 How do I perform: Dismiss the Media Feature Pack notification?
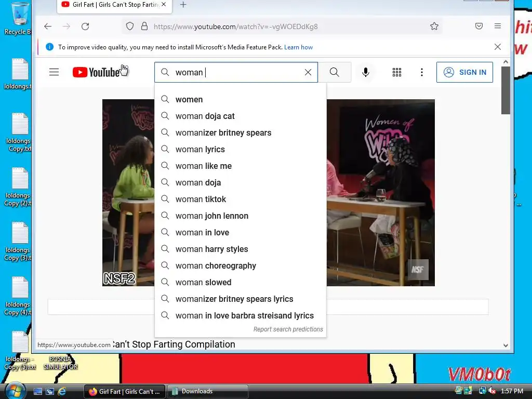(x=498, y=47)
